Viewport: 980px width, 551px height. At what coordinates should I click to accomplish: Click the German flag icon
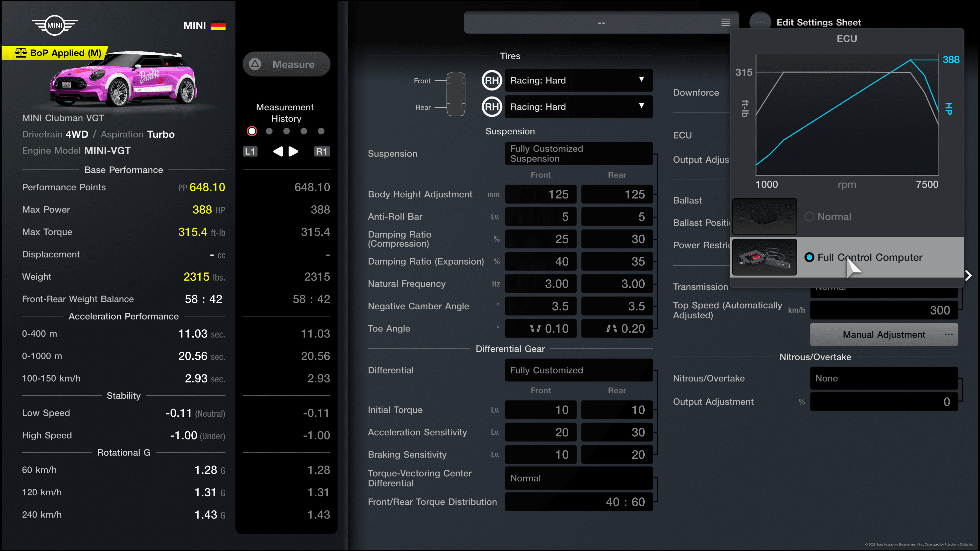pyautogui.click(x=218, y=26)
